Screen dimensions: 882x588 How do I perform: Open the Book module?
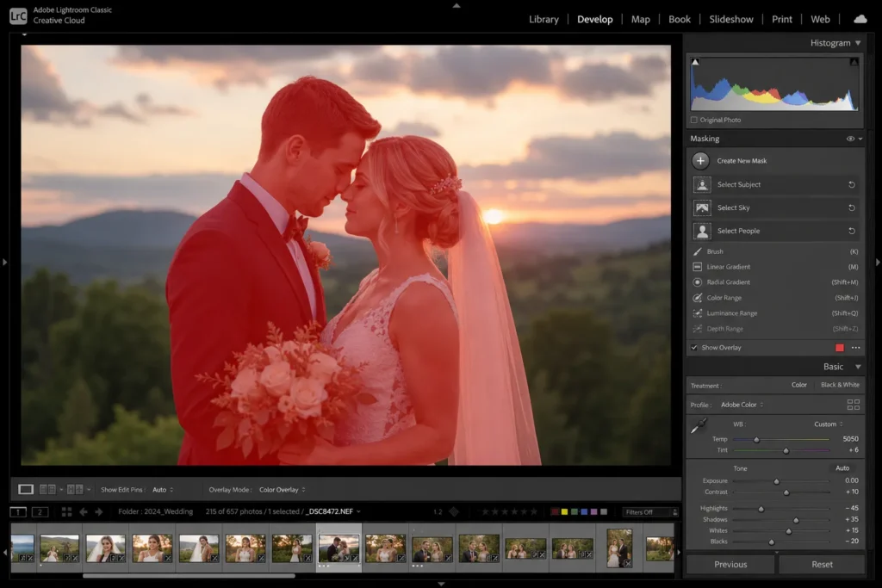click(x=679, y=19)
